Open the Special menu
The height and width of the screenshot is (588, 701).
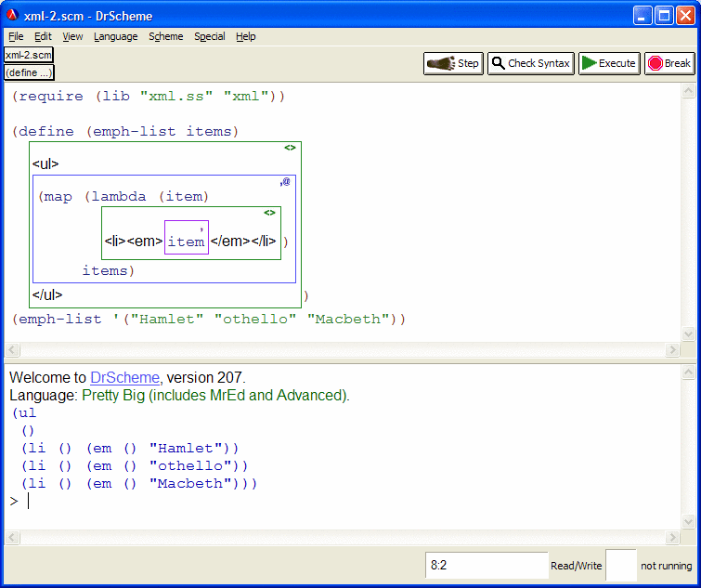point(209,36)
